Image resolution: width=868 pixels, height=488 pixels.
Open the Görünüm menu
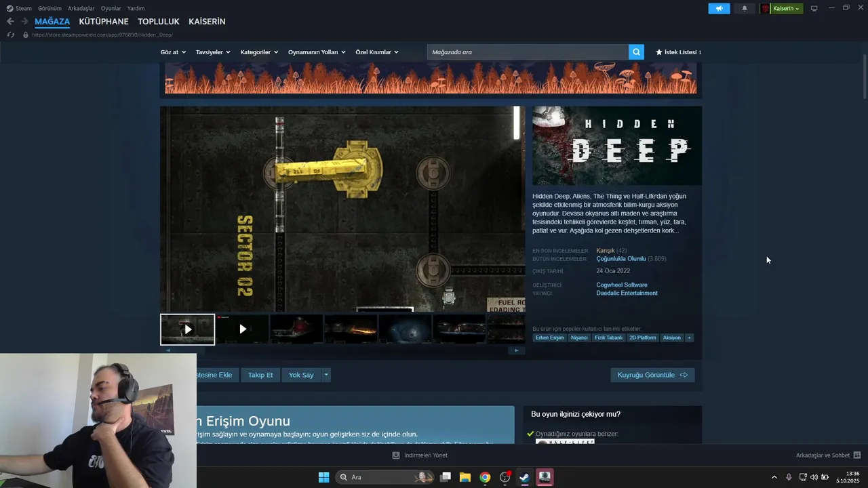coord(50,8)
